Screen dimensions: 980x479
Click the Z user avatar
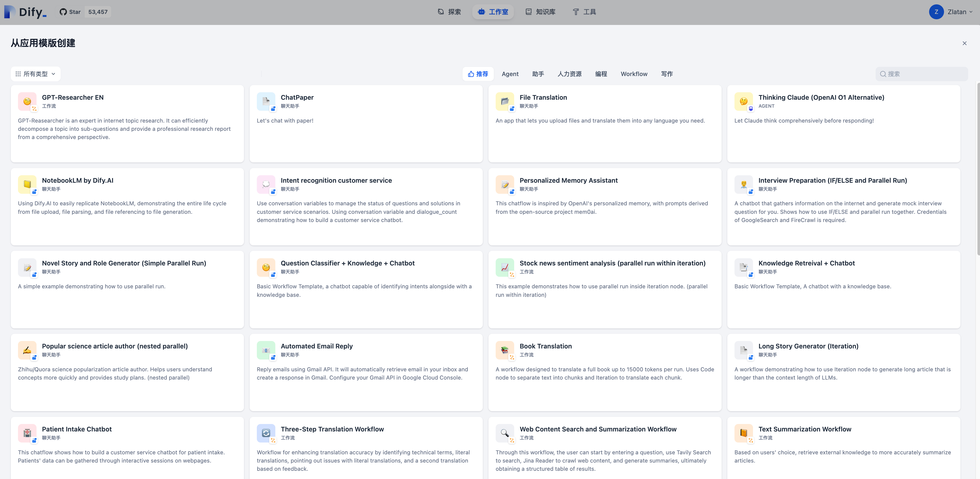point(936,12)
